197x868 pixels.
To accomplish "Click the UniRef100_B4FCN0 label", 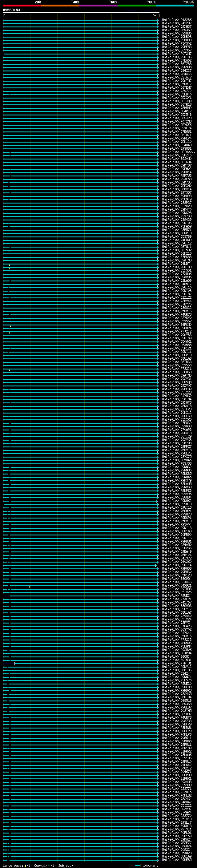I will 176,325.
